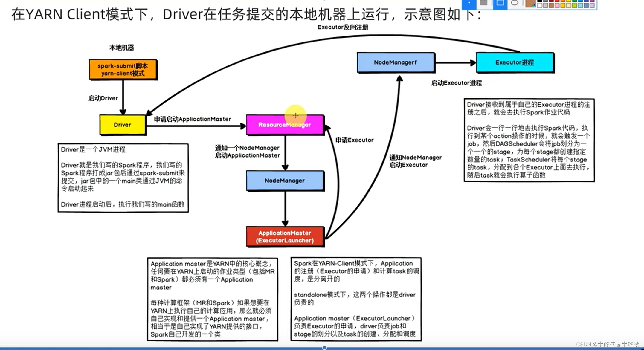Click the 申请Executor label
This screenshot has width=644, height=350.
pyautogui.click(x=354, y=140)
